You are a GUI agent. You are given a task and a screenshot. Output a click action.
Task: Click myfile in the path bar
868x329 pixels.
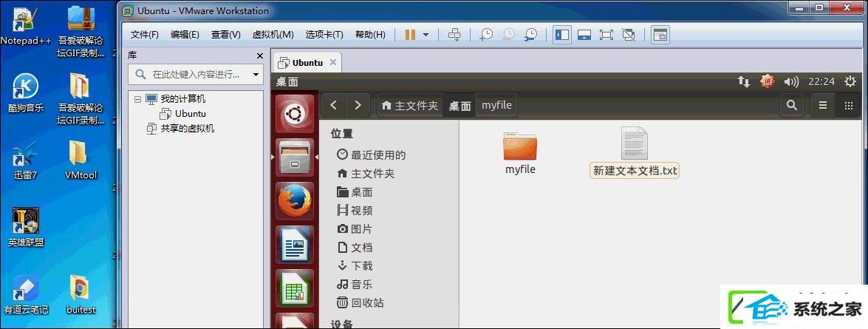[x=496, y=105]
